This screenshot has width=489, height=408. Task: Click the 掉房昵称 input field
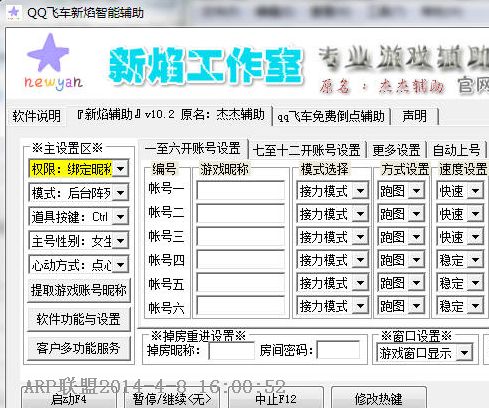pos(232,350)
